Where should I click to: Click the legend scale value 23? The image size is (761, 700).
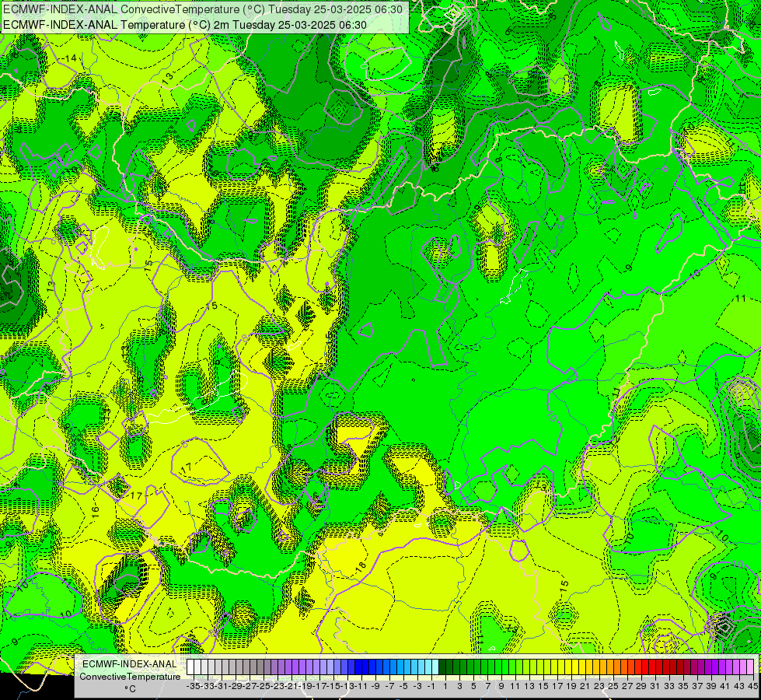point(599,686)
